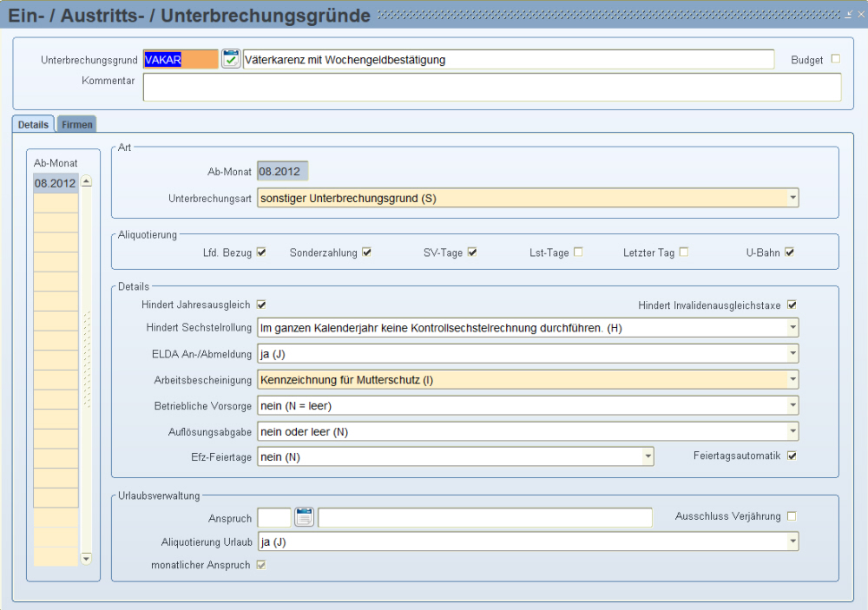Open the Aliquotierung Urlaub dropdown
Image resolution: width=868 pixels, height=610 pixels.
[x=792, y=541]
